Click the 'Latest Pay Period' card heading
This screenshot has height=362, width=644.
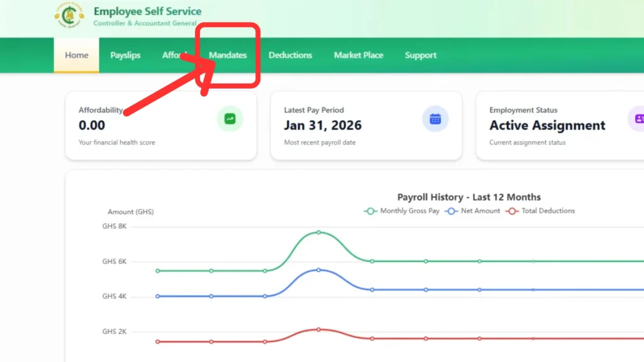[314, 110]
